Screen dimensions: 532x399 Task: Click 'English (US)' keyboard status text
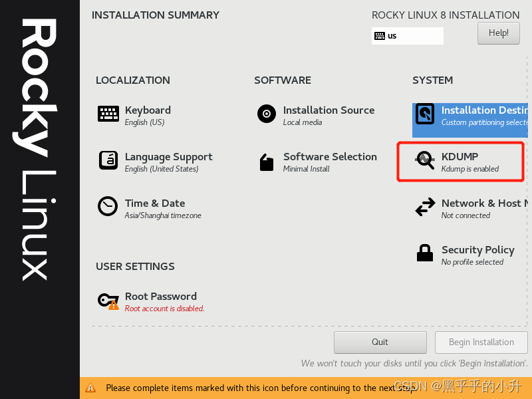[x=144, y=122]
